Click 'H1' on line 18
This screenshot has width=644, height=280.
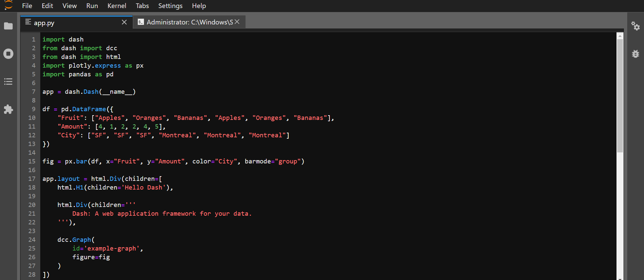pyautogui.click(x=80, y=187)
